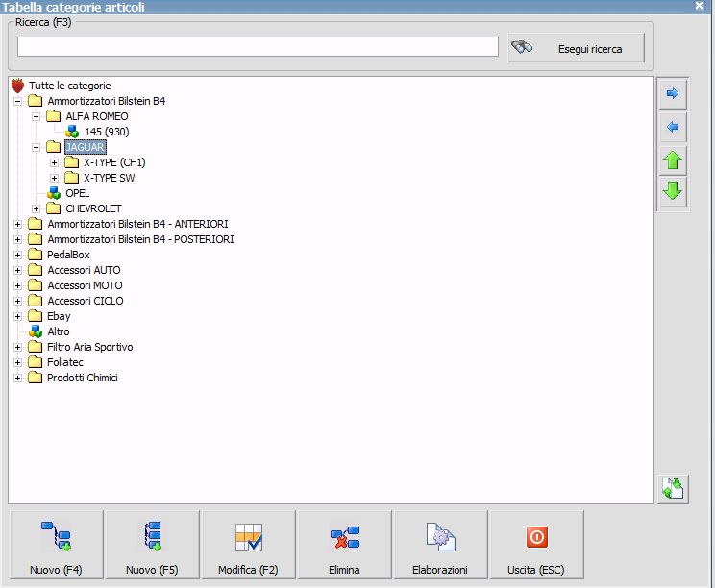The width and height of the screenshot is (715, 588).
Task: Select the OPEL category
Action: [x=78, y=193]
